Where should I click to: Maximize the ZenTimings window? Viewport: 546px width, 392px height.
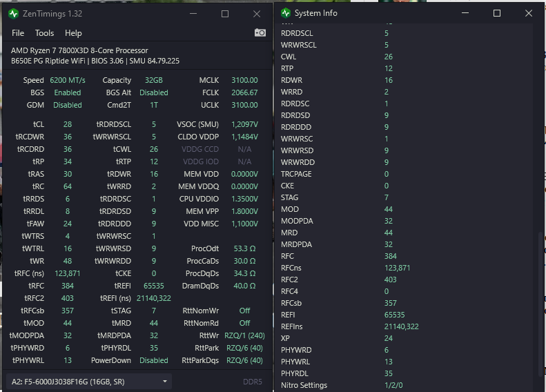pos(225,14)
